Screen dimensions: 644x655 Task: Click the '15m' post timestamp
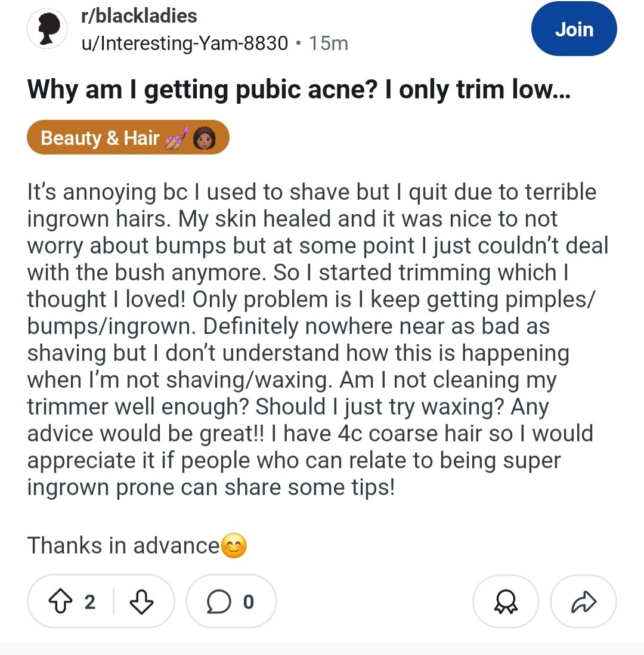(x=328, y=44)
